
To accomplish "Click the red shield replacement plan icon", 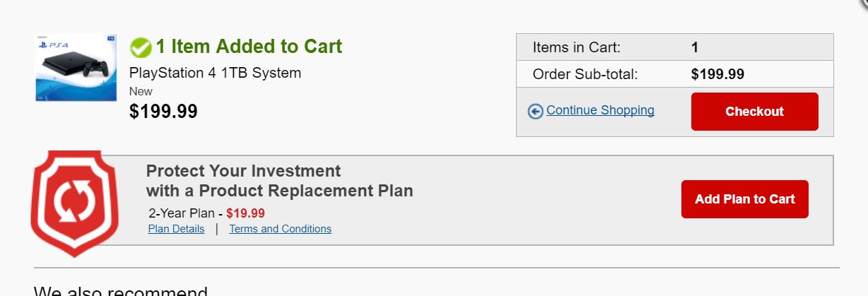I will 74,202.
